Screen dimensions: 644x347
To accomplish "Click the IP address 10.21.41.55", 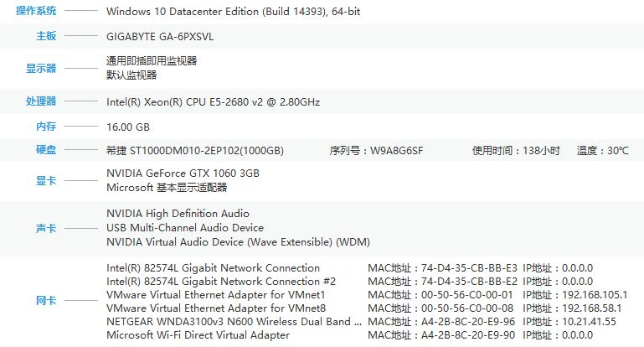I will tap(589, 322).
